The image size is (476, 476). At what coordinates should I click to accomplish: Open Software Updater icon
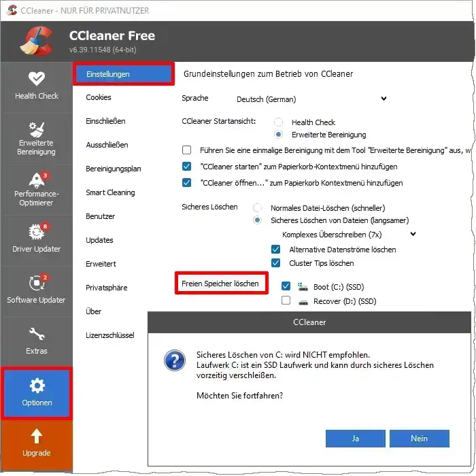37,283
